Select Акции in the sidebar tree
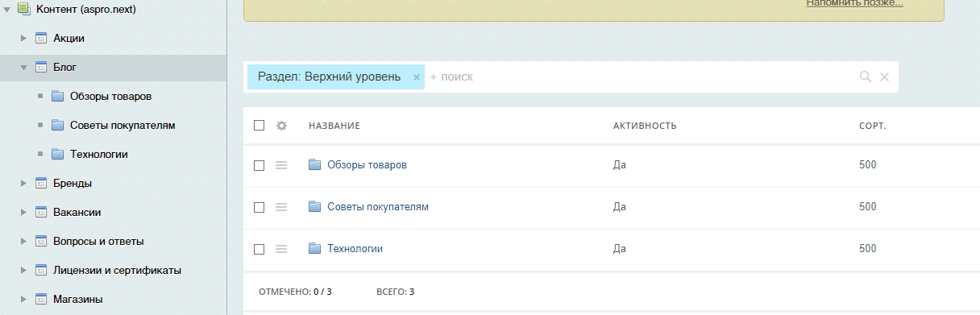Image resolution: width=980 pixels, height=315 pixels. (x=69, y=38)
